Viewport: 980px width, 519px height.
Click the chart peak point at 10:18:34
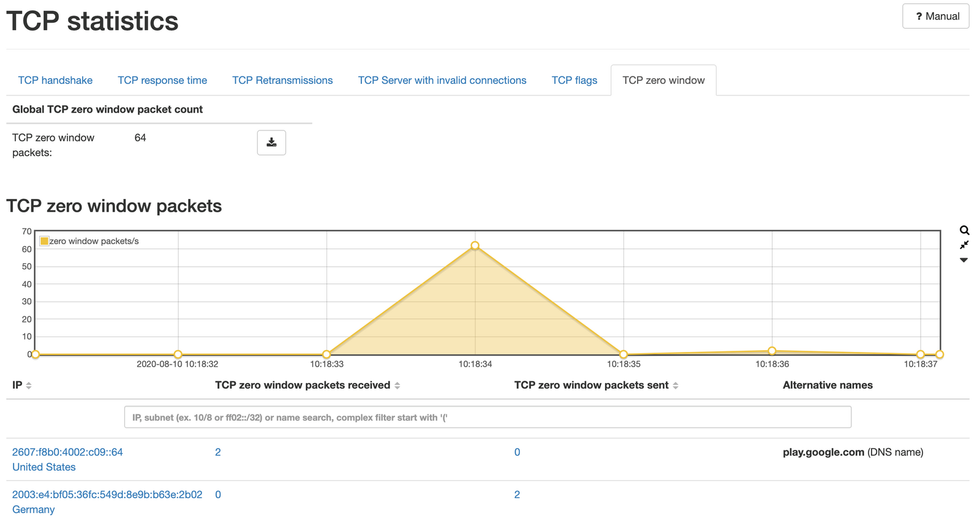[475, 245]
